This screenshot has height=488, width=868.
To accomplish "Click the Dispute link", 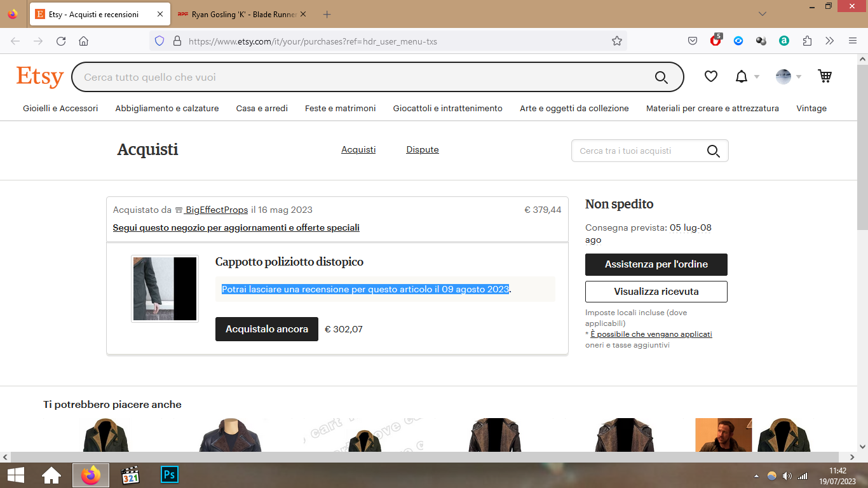I will [423, 150].
